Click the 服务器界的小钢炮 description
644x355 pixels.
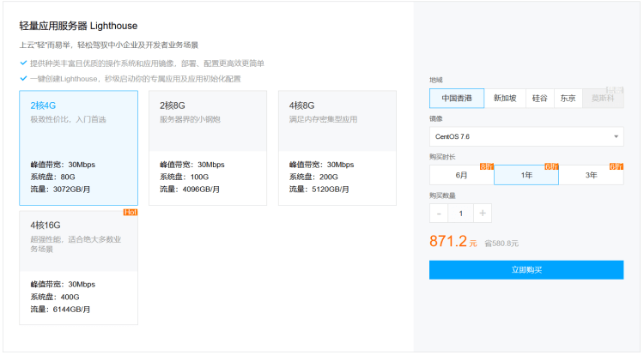(190, 119)
